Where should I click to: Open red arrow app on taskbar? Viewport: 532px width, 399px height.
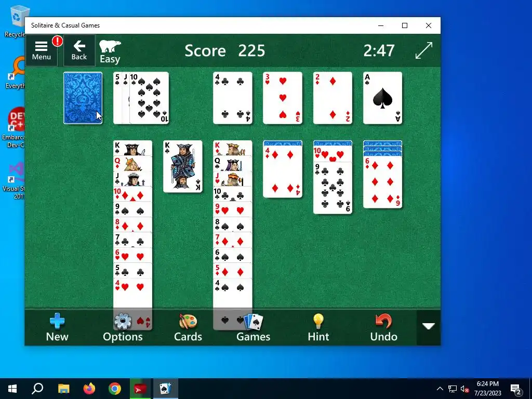click(140, 389)
